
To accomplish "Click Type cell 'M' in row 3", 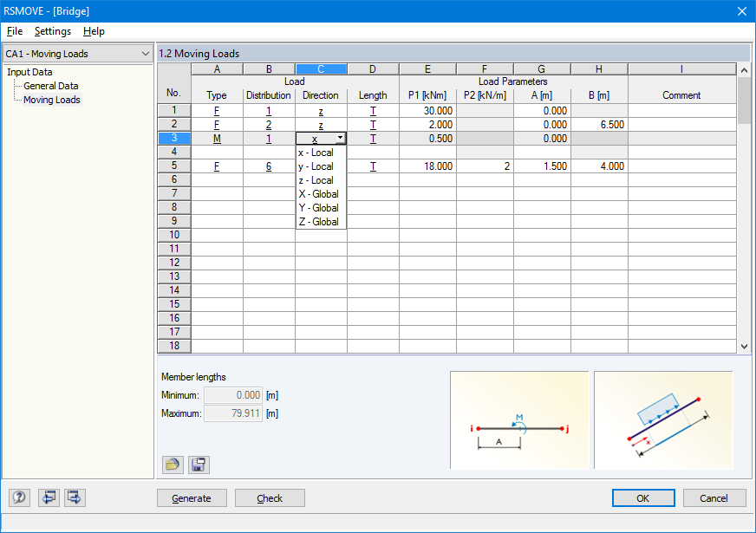I will (217, 139).
